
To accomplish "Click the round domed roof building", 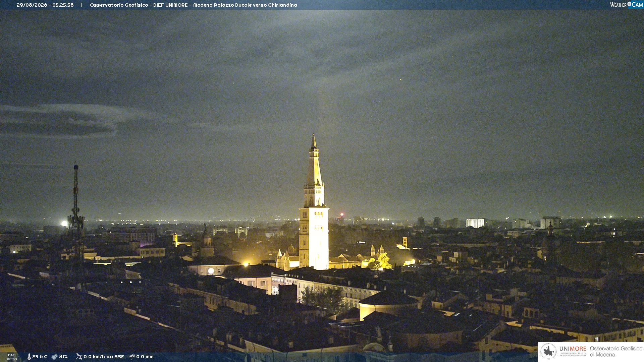I will (x=389, y=305).
